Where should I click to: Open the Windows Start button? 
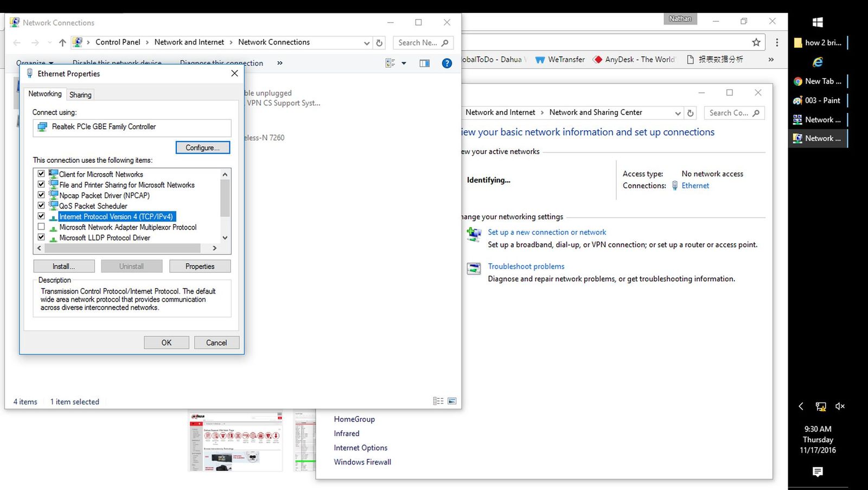[818, 22]
